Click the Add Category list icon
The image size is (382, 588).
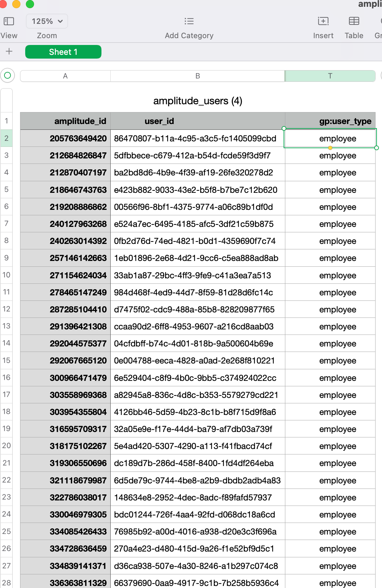coord(189,21)
